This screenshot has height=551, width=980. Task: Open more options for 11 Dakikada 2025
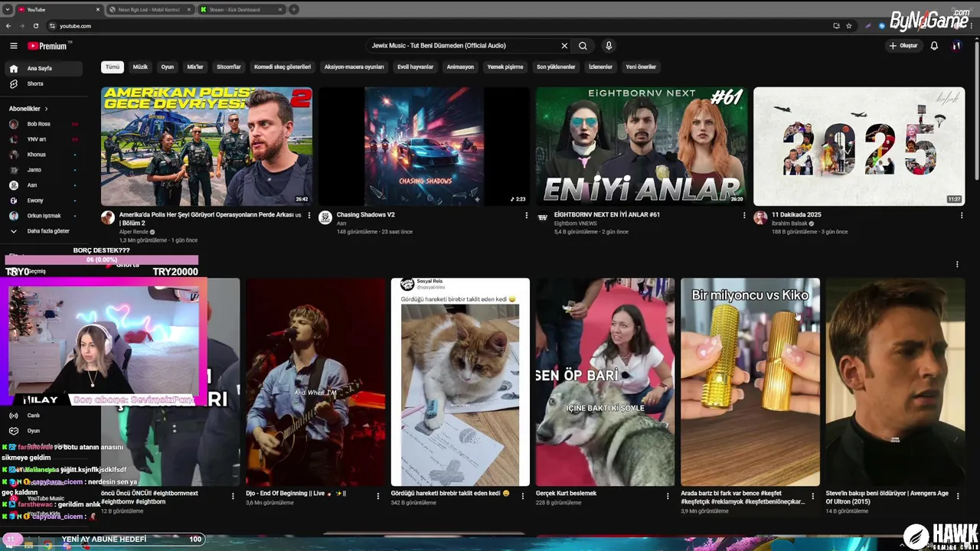(962, 216)
